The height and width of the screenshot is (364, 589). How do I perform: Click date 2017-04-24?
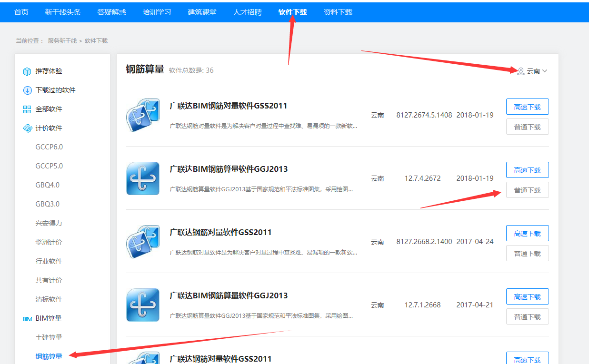(x=475, y=242)
